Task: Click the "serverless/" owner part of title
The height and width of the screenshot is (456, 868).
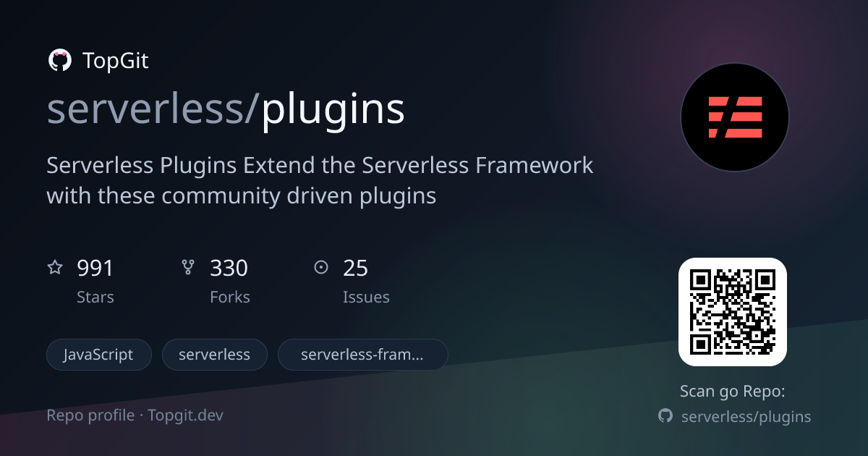Action: (x=152, y=109)
